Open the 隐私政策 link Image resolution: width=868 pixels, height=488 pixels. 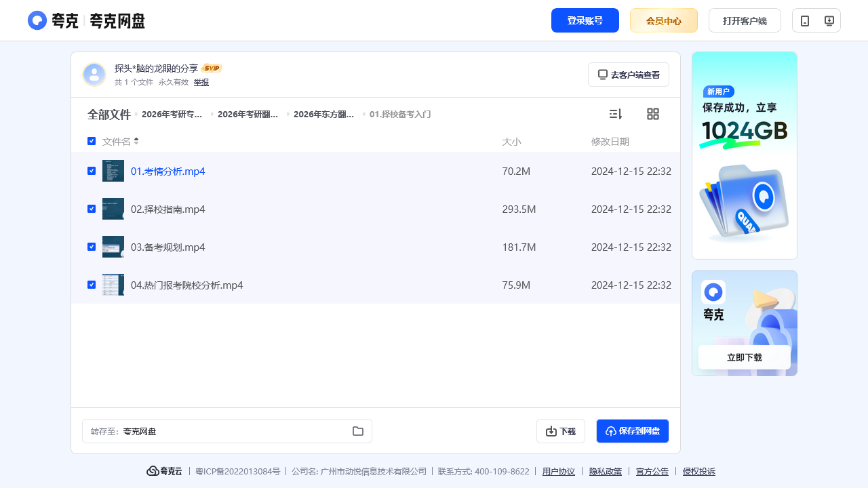click(606, 472)
